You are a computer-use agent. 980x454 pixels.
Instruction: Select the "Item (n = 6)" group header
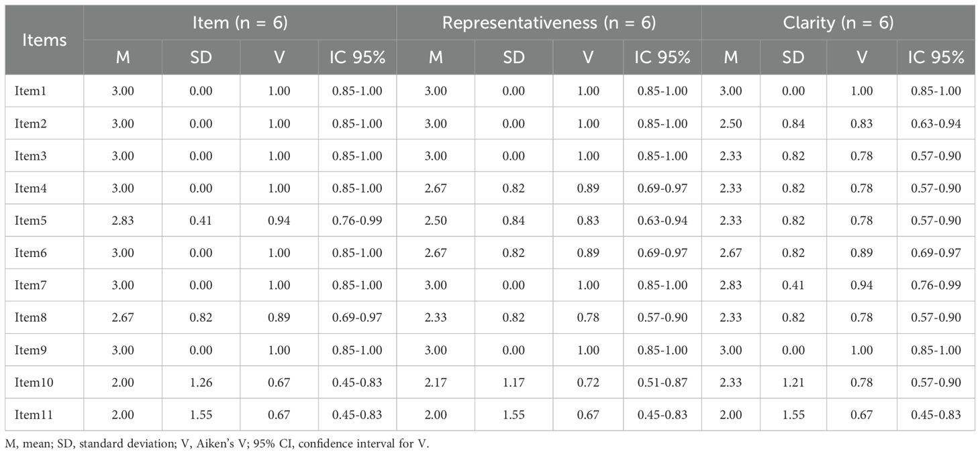[x=240, y=22]
